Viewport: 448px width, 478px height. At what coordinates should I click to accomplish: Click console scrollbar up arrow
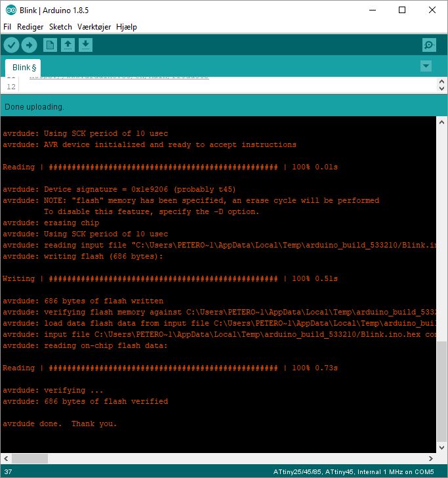coord(441,122)
